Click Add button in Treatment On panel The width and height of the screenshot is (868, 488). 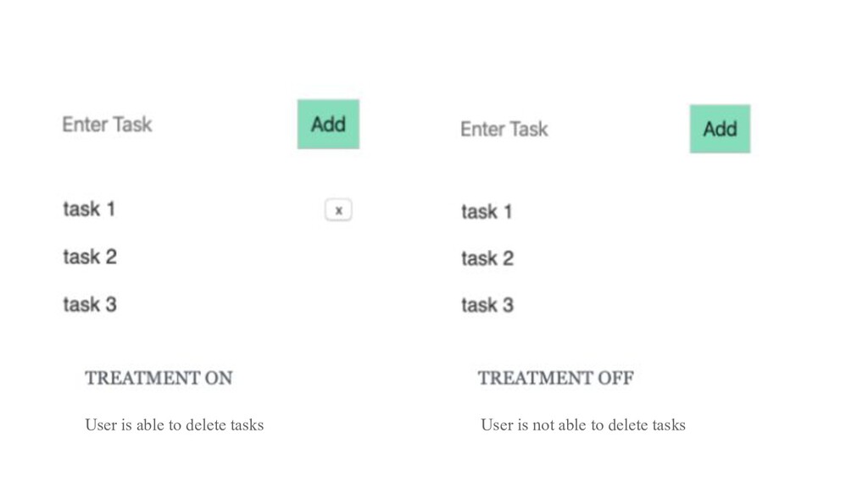pos(328,125)
